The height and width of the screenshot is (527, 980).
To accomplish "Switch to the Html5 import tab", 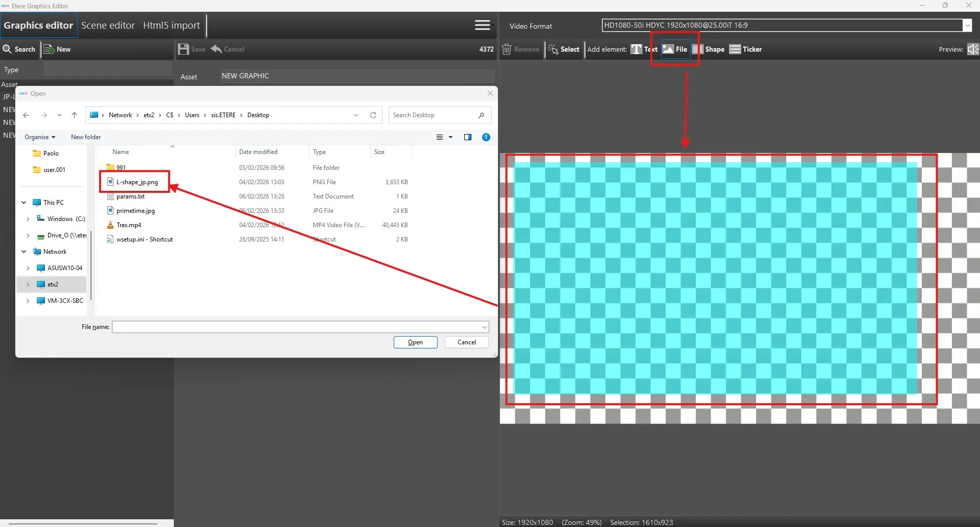I will 171,25.
